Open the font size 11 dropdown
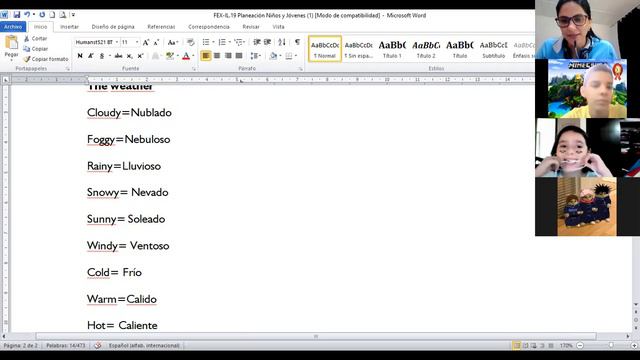The width and height of the screenshot is (640, 360). [137, 42]
